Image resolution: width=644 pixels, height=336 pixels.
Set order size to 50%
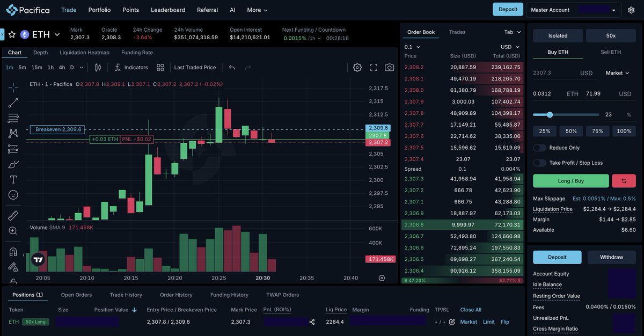click(x=571, y=131)
